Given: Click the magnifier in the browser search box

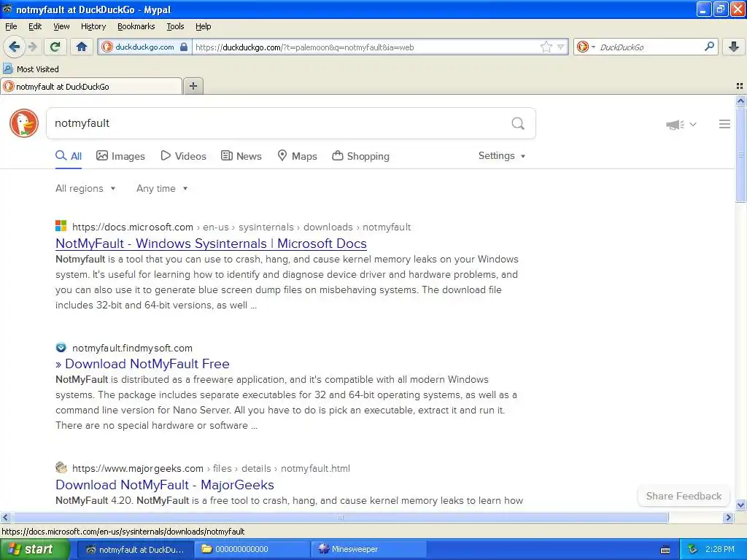Looking at the screenshot, I should (x=709, y=46).
